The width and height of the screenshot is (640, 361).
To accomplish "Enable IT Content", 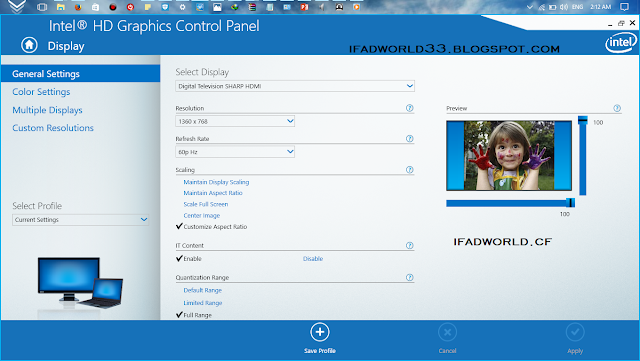I will click(x=192, y=258).
